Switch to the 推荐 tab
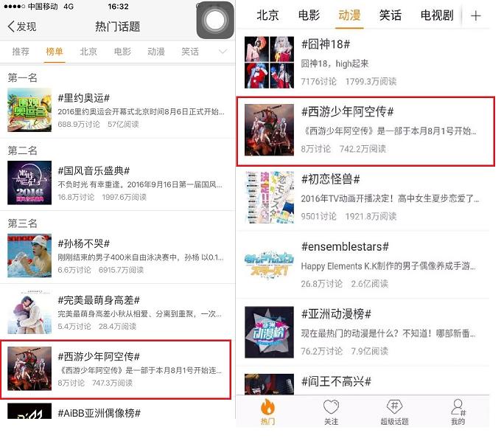 21,52
